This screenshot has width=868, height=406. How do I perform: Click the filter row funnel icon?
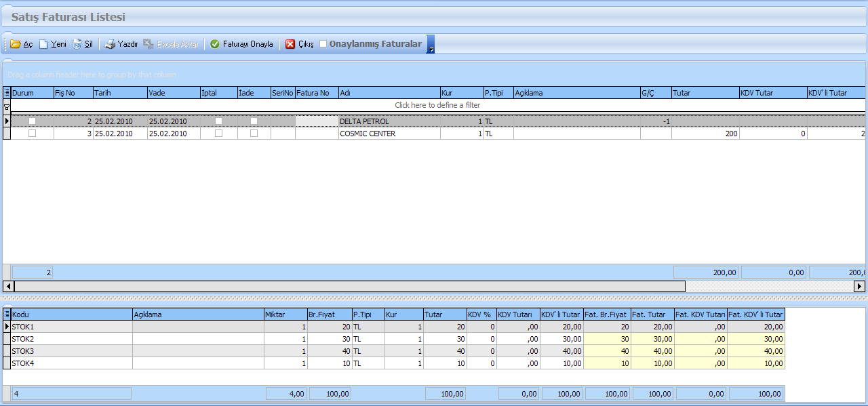pyautogui.click(x=7, y=107)
